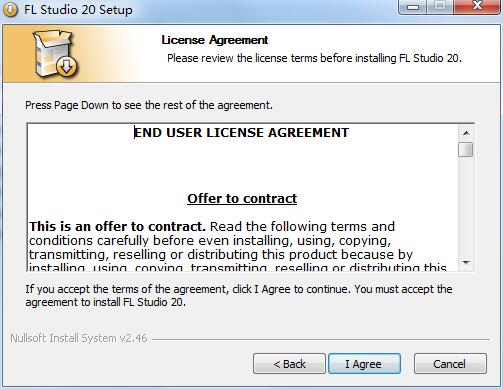
Task: Minimize the FL Studio 20 Setup window
Action: click(413, 7)
